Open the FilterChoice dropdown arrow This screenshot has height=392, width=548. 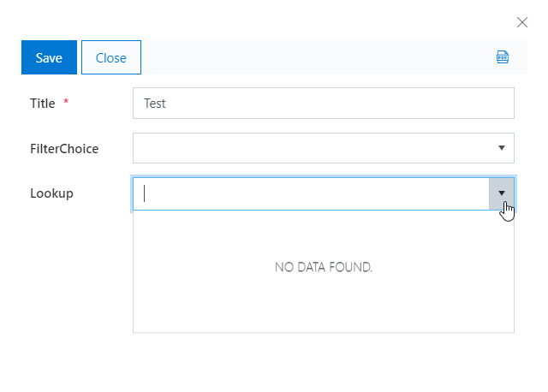pos(502,148)
